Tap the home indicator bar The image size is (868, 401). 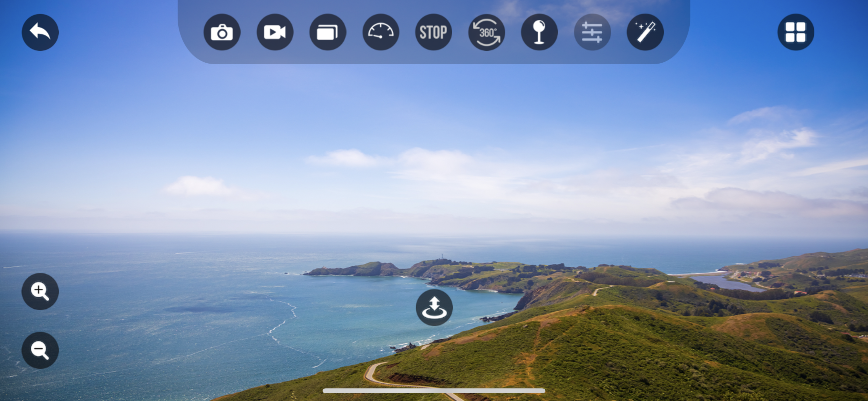[434, 391]
